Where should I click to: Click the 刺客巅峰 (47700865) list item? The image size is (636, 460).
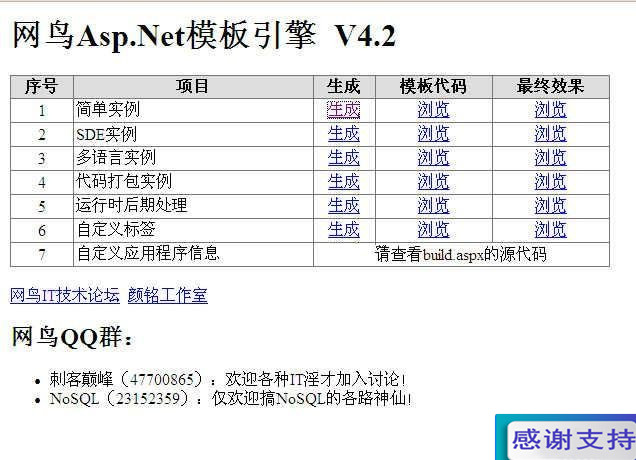click(x=227, y=379)
